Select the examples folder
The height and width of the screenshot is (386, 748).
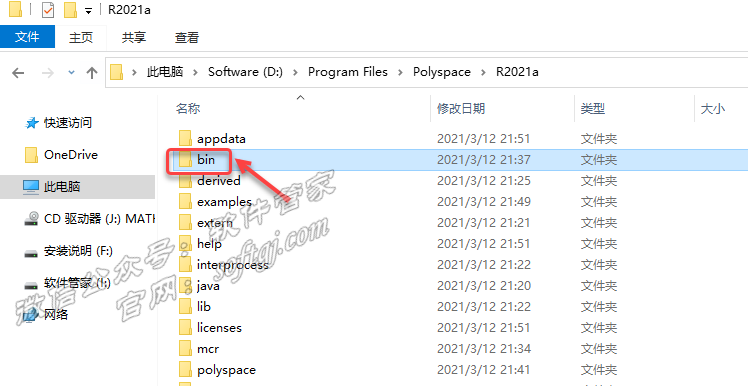(x=224, y=202)
